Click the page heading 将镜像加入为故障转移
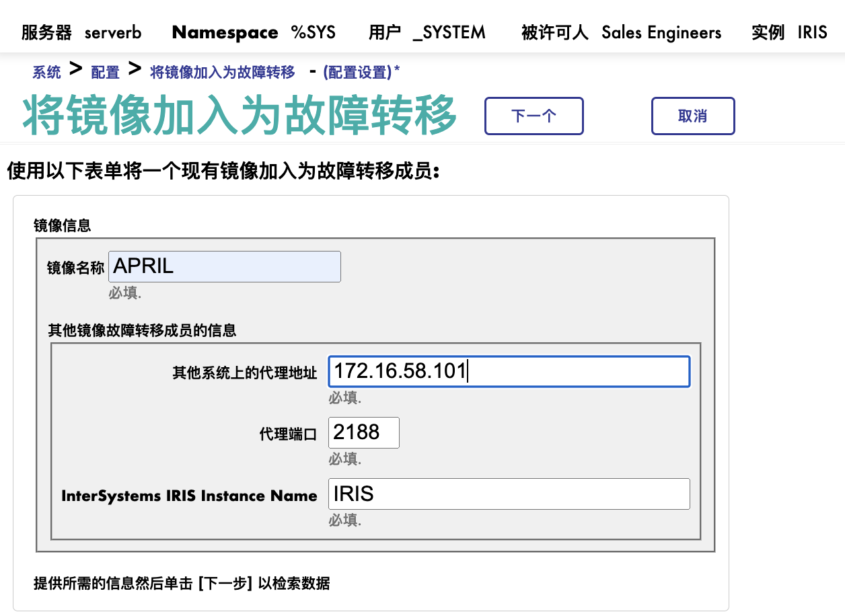The height and width of the screenshot is (616, 845). 239,114
